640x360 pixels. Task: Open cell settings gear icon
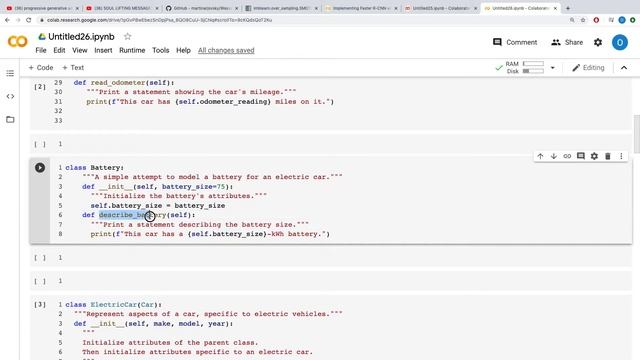click(x=594, y=156)
